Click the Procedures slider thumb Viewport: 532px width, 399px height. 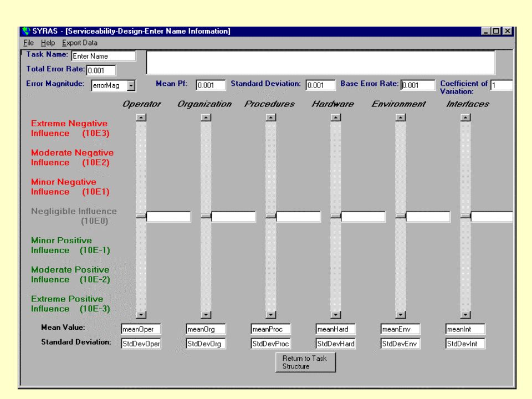coord(271,216)
